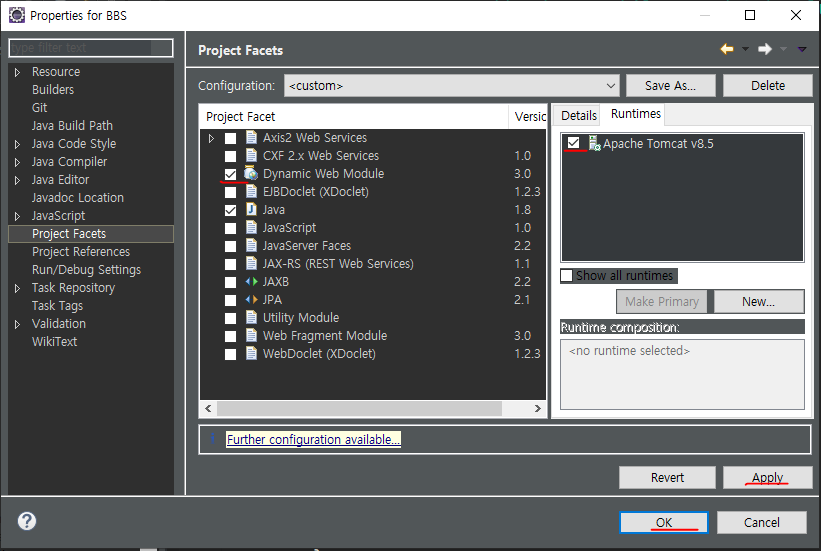Click the Project Facet column header

pyautogui.click(x=354, y=116)
